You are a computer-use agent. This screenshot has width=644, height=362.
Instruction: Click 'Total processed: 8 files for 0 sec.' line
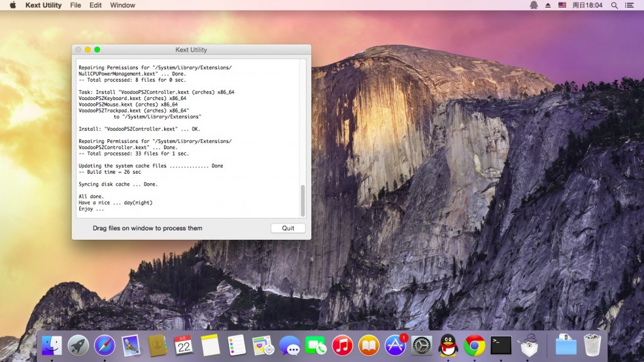tap(132, 80)
